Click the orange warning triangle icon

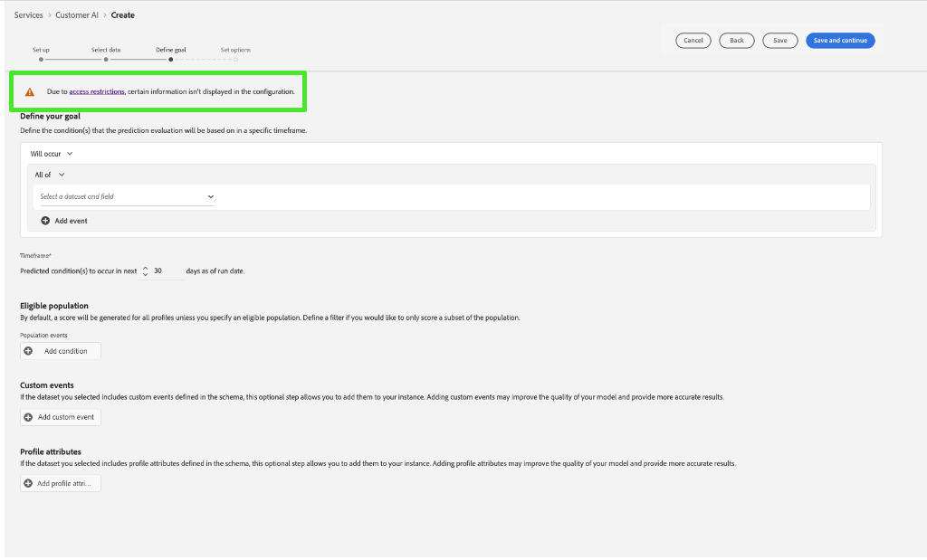pyautogui.click(x=30, y=92)
